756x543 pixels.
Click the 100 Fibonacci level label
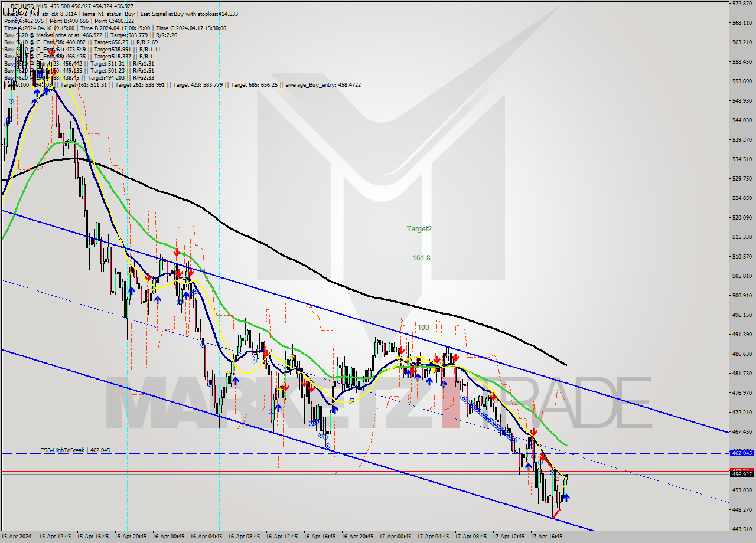pyautogui.click(x=423, y=327)
